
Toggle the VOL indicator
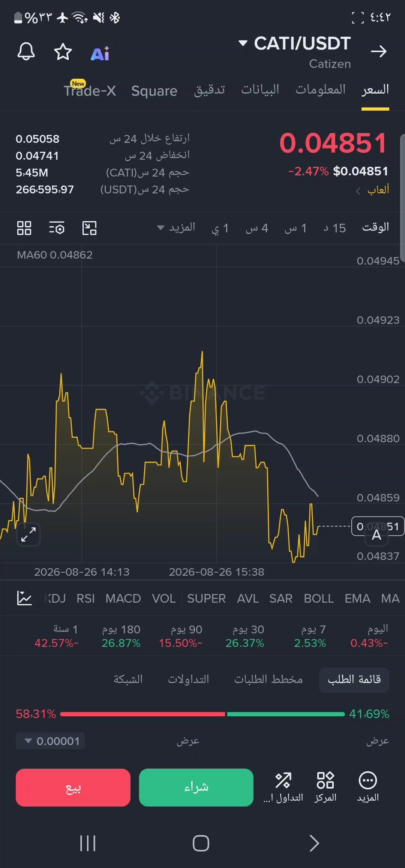163,599
